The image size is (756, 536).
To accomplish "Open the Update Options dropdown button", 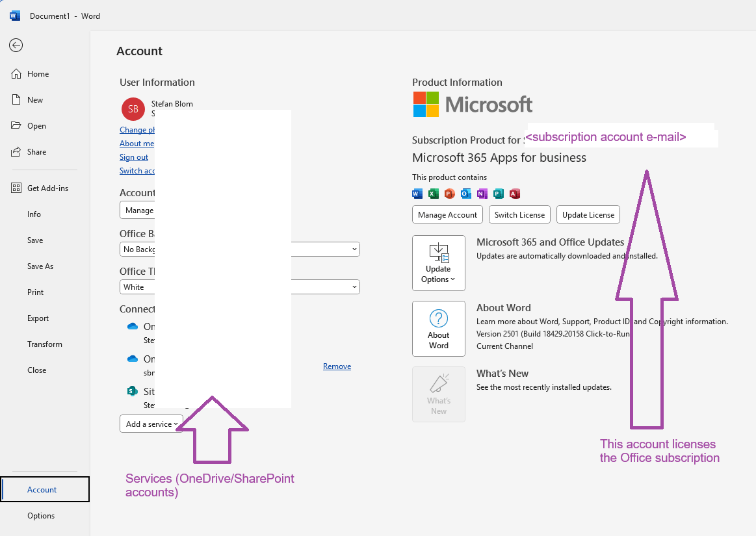I will [439, 263].
